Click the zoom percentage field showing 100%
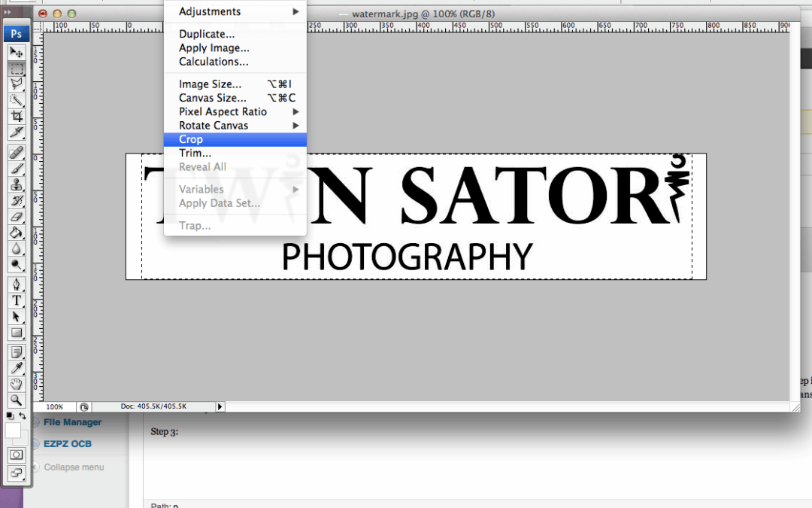Viewport: 812px width, 508px height. coord(54,407)
